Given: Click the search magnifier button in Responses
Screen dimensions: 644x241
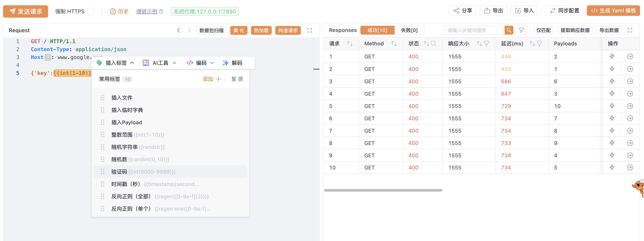Looking at the screenshot, I should coord(509,30).
